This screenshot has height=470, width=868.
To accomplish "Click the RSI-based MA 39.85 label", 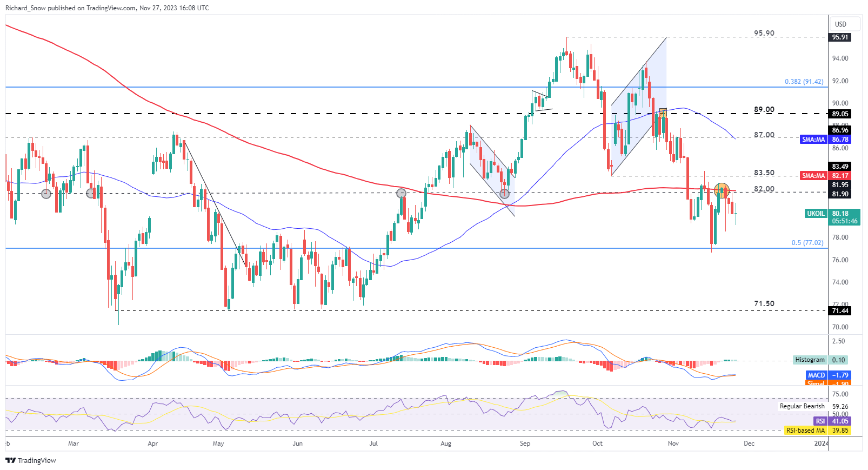I will click(x=817, y=431).
